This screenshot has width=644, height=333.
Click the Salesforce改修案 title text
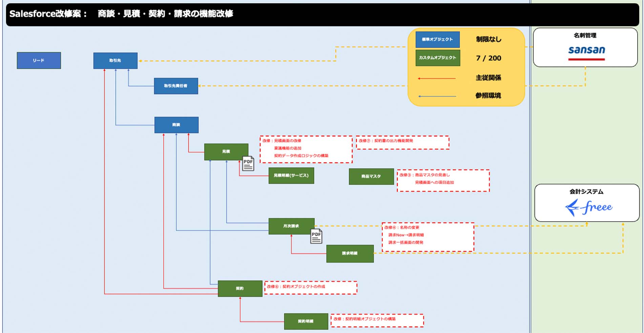(x=48, y=14)
